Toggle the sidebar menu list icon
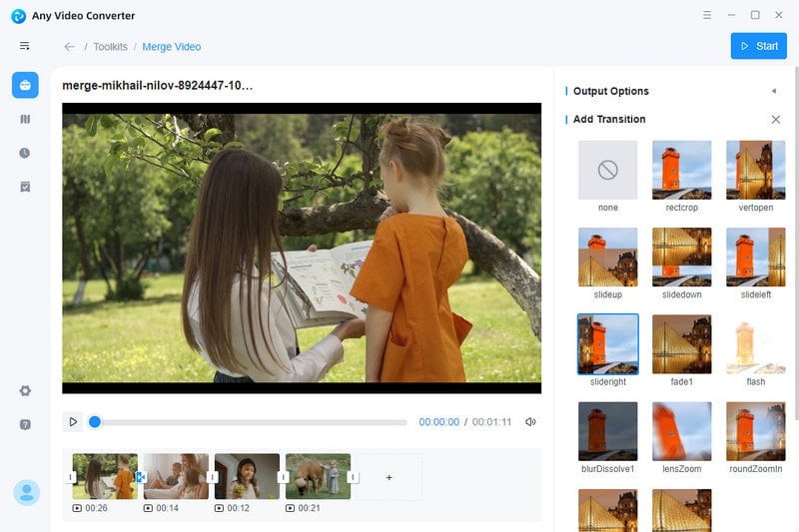799x532 pixels. click(x=24, y=46)
